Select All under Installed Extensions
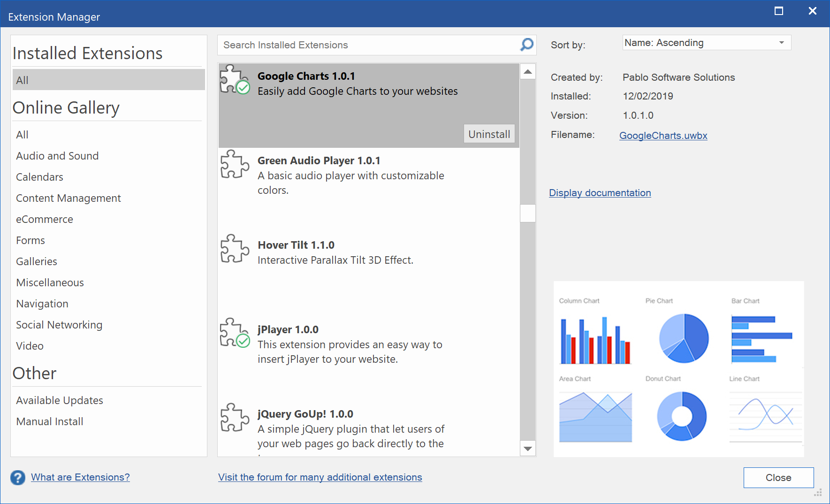The width and height of the screenshot is (830, 504). pos(109,80)
